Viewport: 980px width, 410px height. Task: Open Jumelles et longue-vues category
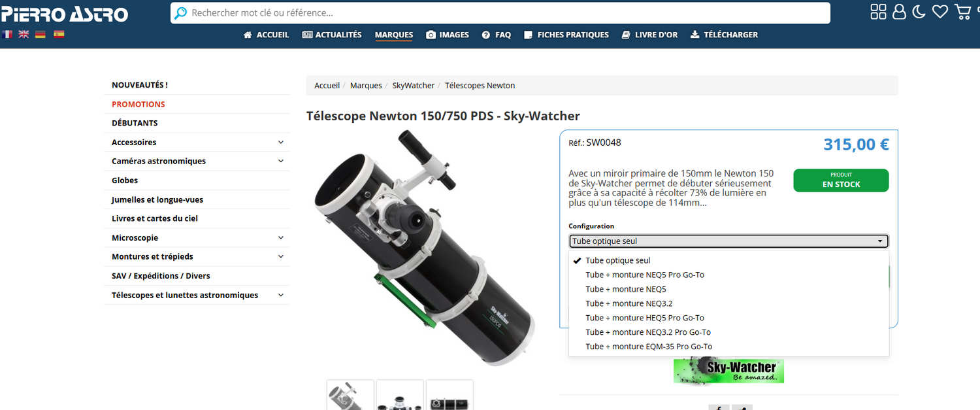coord(157,199)
